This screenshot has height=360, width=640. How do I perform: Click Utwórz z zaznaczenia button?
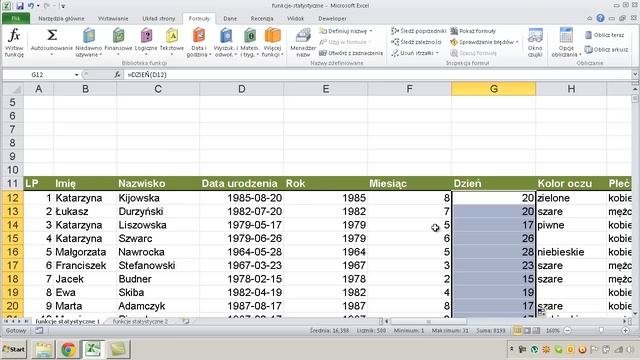click(x=351, y=53)
